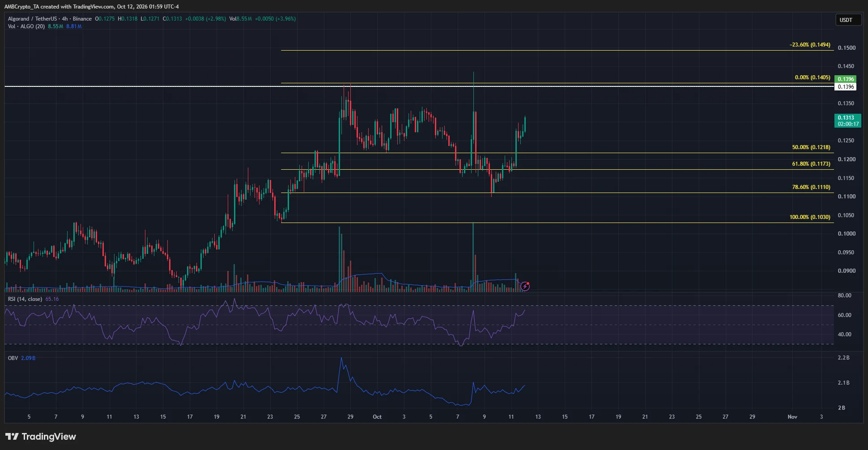
Task: Click the +0.0050 (+3.96%) volume change
Action: click(275, 19)
